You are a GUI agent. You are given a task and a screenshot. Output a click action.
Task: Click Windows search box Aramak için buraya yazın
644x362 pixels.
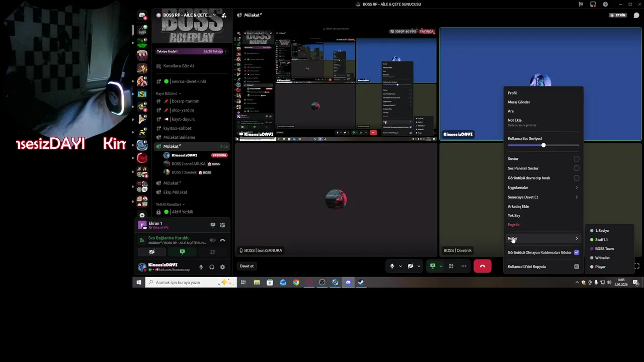191,282
